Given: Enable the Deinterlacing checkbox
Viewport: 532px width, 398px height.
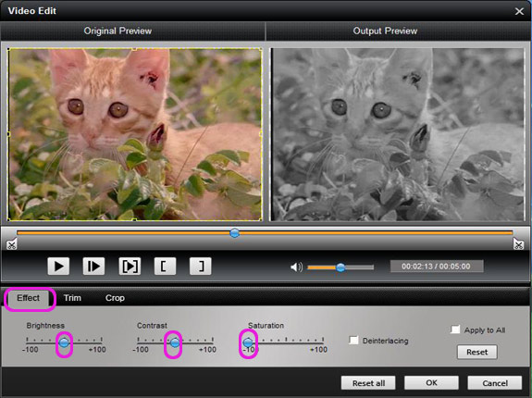Looking at the screenshot, I should coord(353,340).
